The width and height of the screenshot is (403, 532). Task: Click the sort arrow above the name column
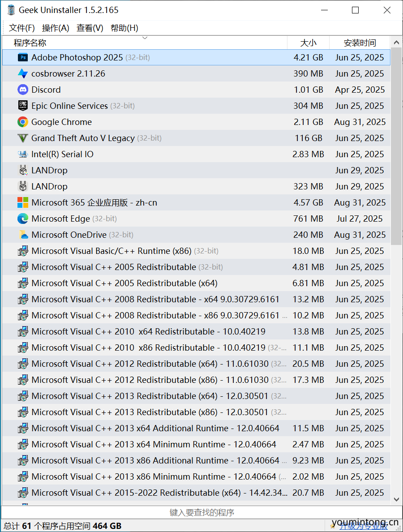145,38
